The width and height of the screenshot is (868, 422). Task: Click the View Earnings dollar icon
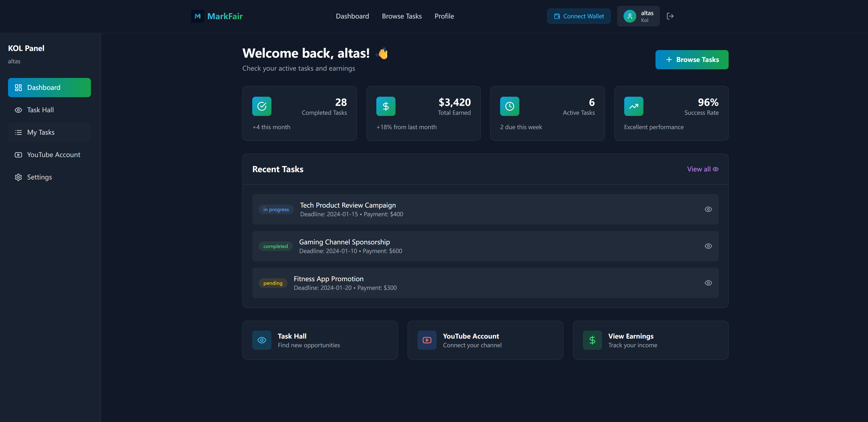pyautogui.click(x=592, y=340)
